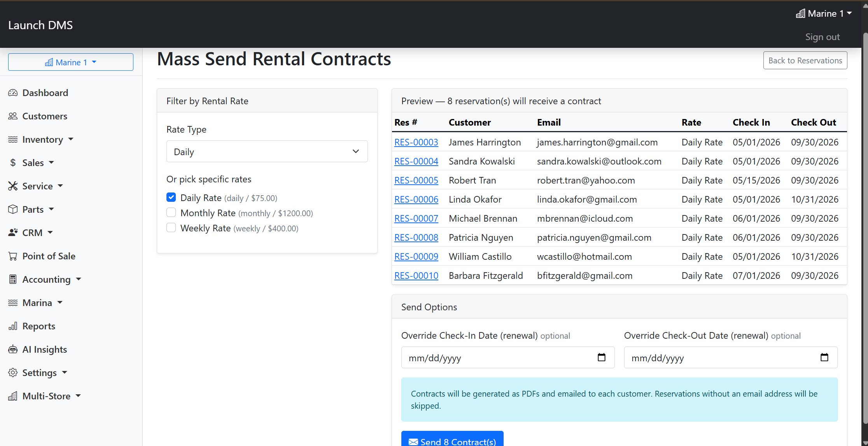The image size is (868, 446).
Task: Click the Service wrench icon
Action: point(13,186)
